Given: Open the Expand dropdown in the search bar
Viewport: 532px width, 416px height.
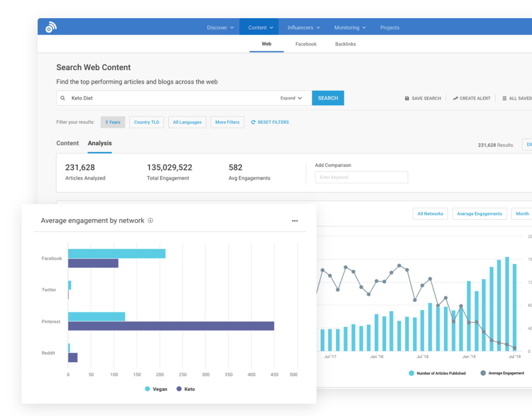Looking at the screenshot, I should [x=292, y=98].
